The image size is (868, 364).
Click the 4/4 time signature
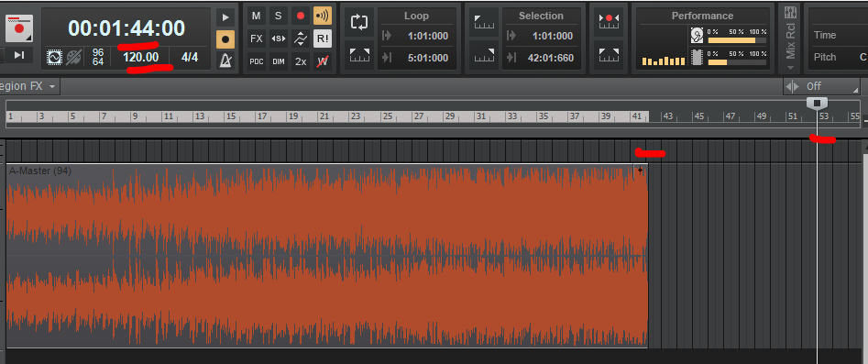point(190,57)
